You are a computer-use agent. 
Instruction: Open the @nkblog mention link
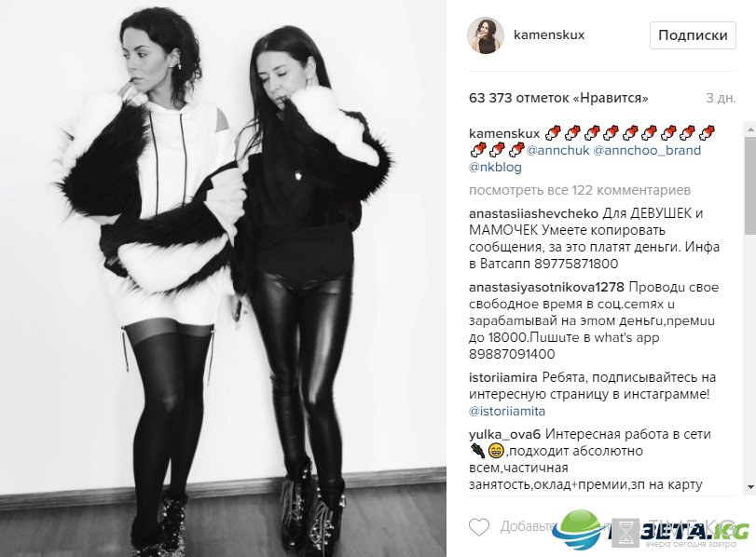(x=495, y=168)
